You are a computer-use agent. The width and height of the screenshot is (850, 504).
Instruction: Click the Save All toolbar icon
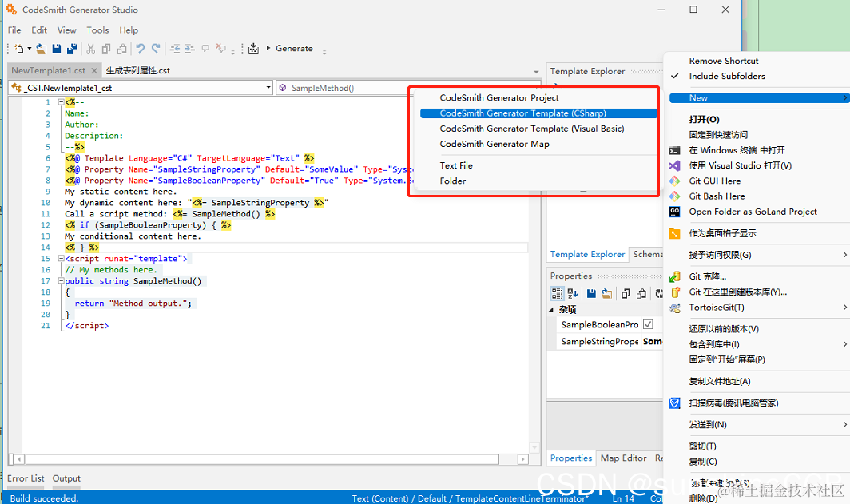coord(72,49)
